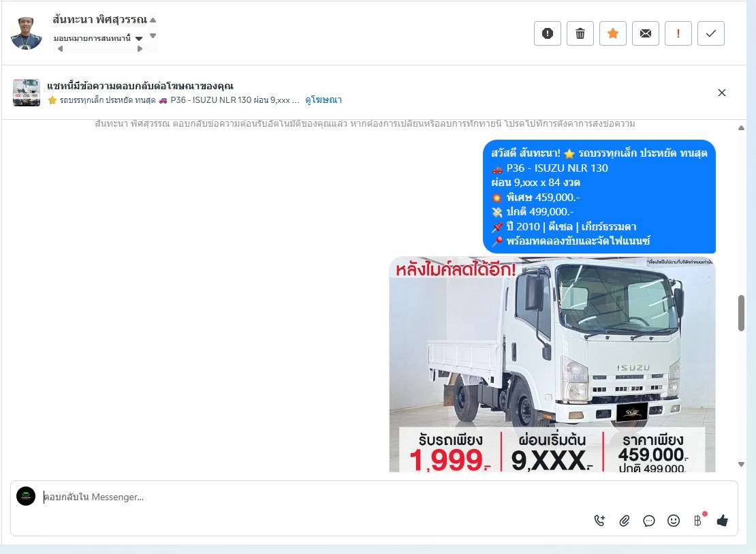Click the left scroll arrow under assignment dropdown

(x=60, y=49)
